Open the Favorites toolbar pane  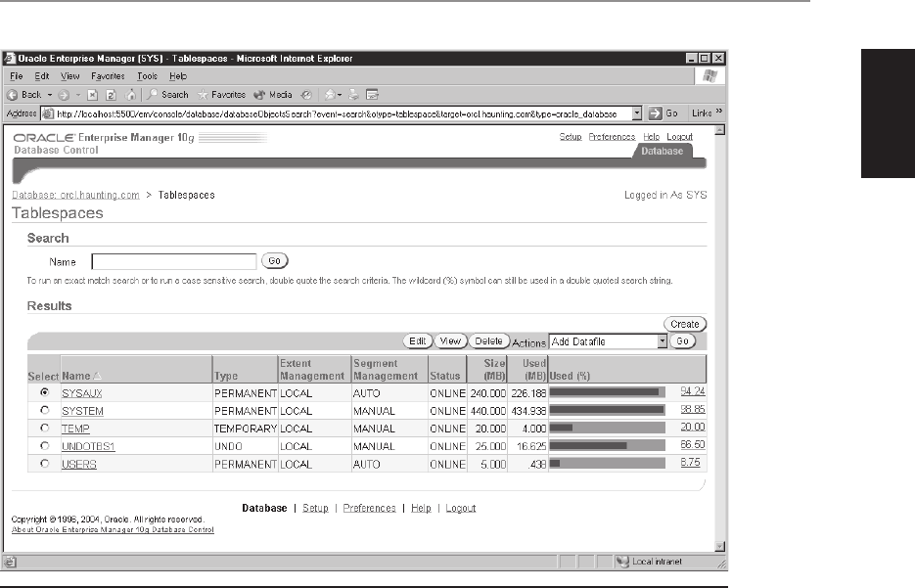coord(221,95)
